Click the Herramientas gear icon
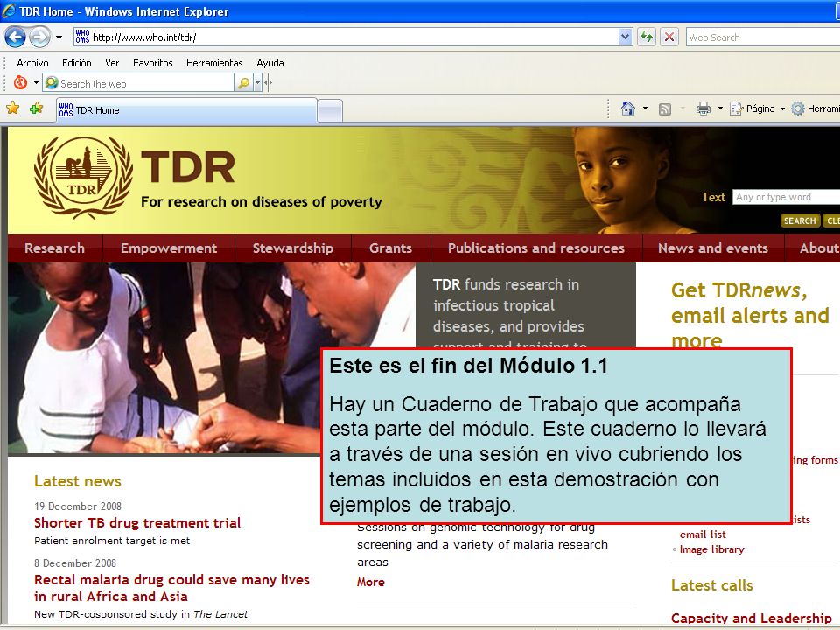This screenshot has height=630, width=840. [x=798, y=108]
